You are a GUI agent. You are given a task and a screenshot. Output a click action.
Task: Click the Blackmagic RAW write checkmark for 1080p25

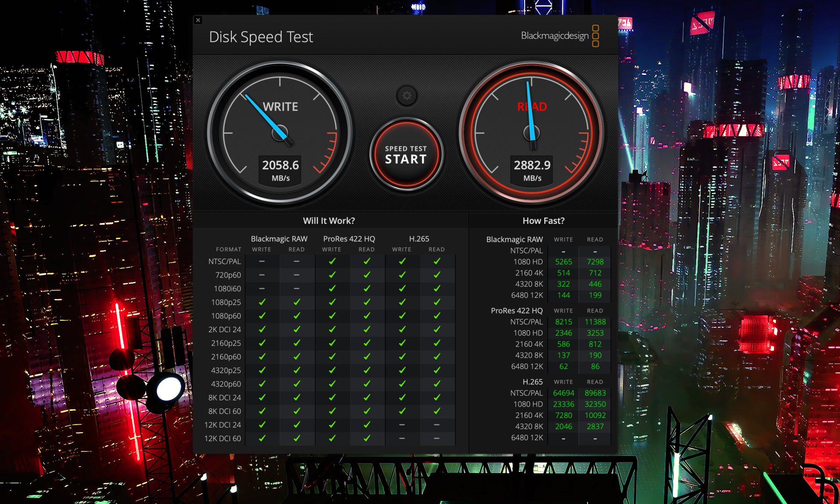click(x=262, y=302)
